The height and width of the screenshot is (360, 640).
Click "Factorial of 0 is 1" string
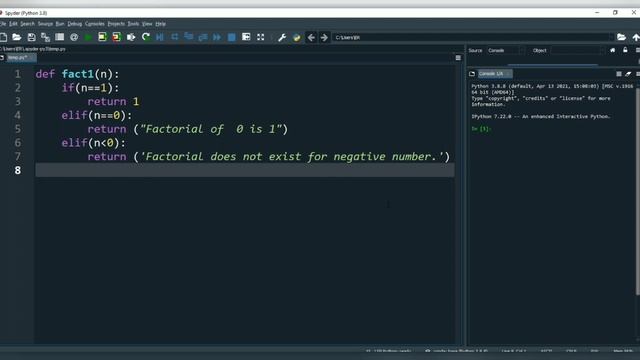(211, 129)
